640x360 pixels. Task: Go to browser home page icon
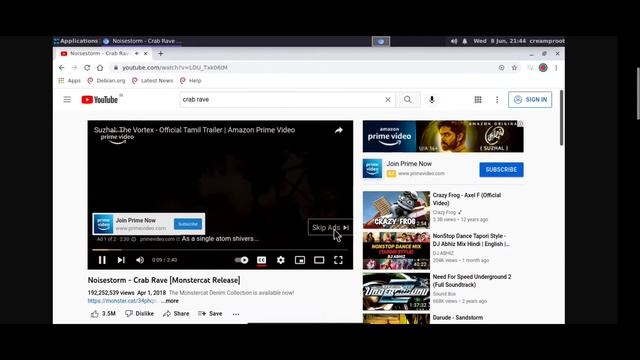100,68
